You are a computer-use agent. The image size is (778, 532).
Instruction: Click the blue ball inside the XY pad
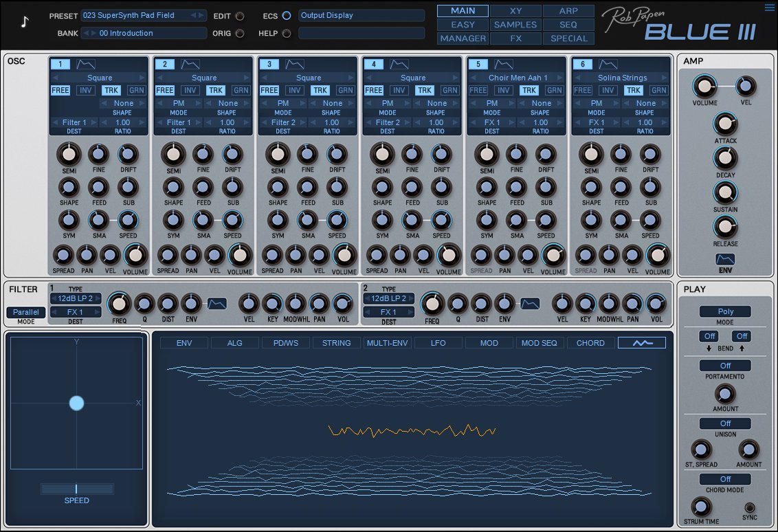[x=76, y=403]
